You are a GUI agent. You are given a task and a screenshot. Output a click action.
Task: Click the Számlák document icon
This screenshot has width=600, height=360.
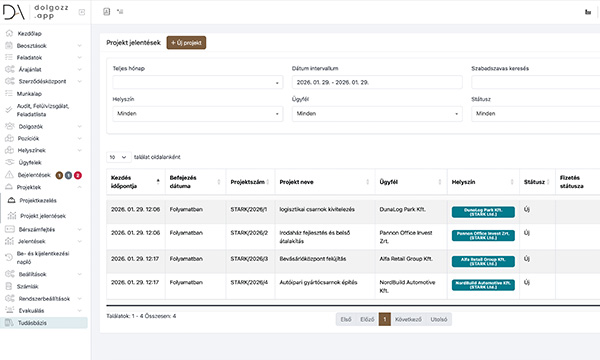point(9,286)
